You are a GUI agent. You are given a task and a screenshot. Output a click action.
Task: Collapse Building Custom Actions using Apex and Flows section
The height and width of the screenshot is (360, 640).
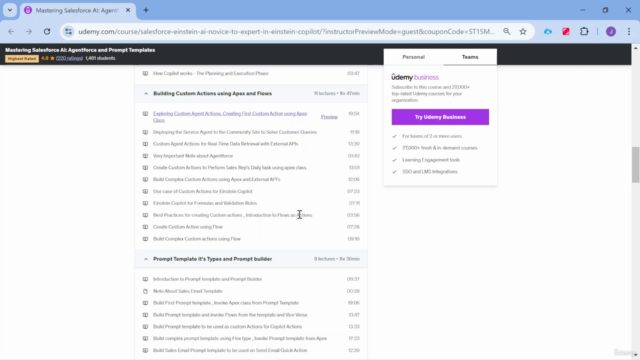[x=251, y=93]
